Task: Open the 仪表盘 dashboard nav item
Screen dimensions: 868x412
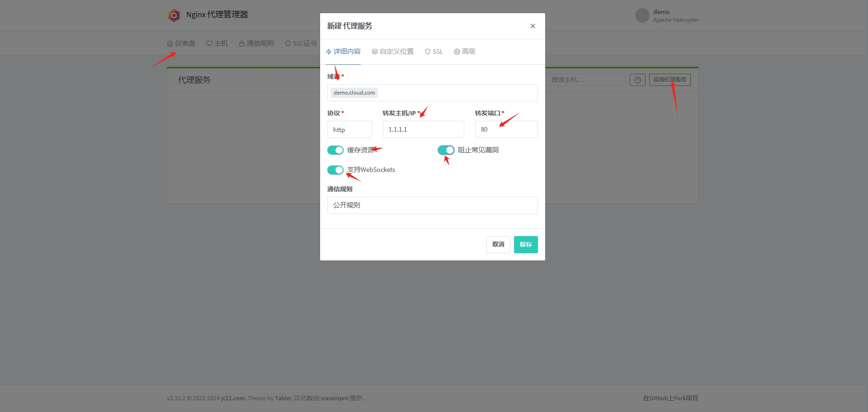Action: point(181,43)
